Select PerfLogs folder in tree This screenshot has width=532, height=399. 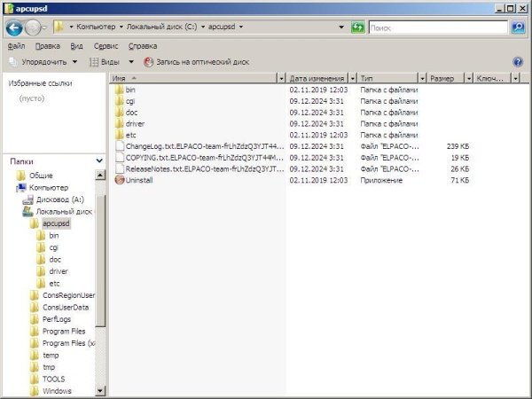coord(57,319)
